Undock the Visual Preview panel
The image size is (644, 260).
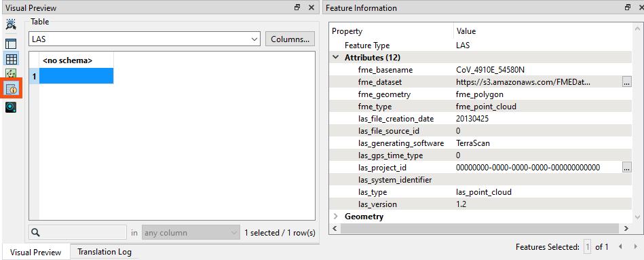coord(297,7)
